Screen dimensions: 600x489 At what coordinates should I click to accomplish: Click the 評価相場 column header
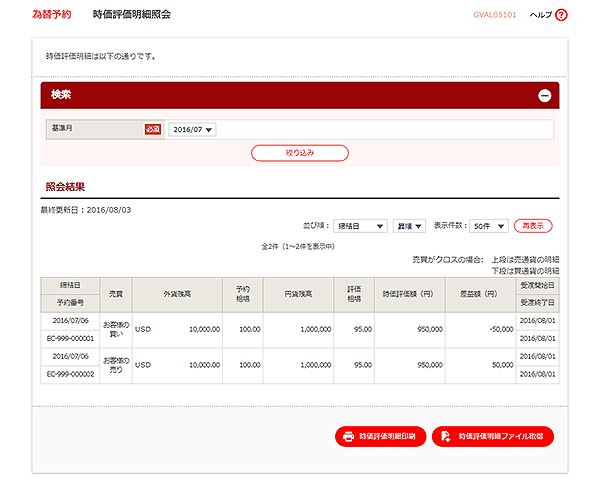click(x=354, y=294)
